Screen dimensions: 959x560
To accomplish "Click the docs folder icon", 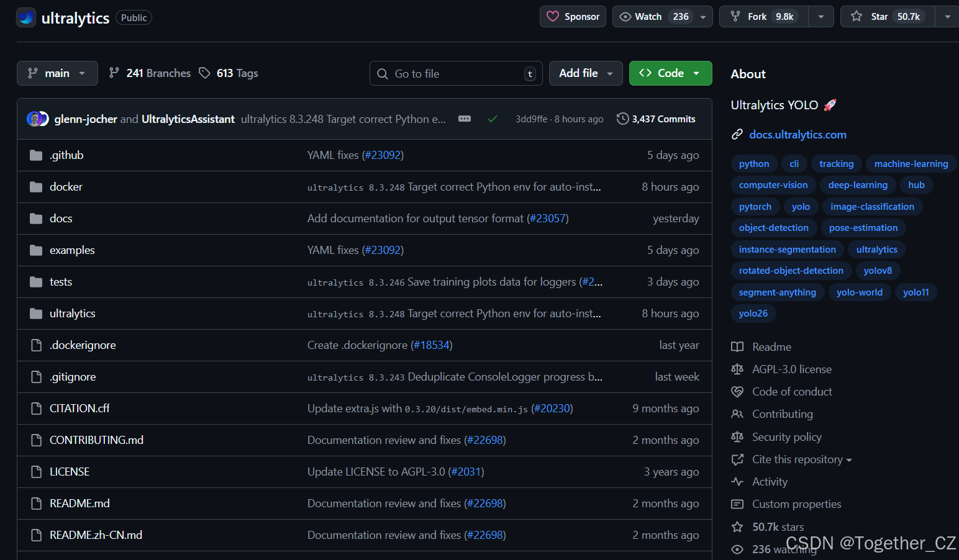I will (36, 219).
